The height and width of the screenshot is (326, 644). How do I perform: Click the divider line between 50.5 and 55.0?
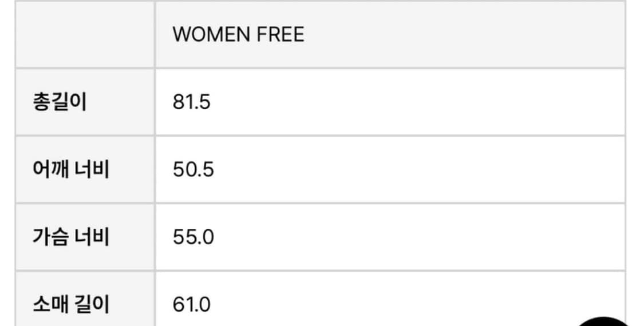[x=389, y=203]
